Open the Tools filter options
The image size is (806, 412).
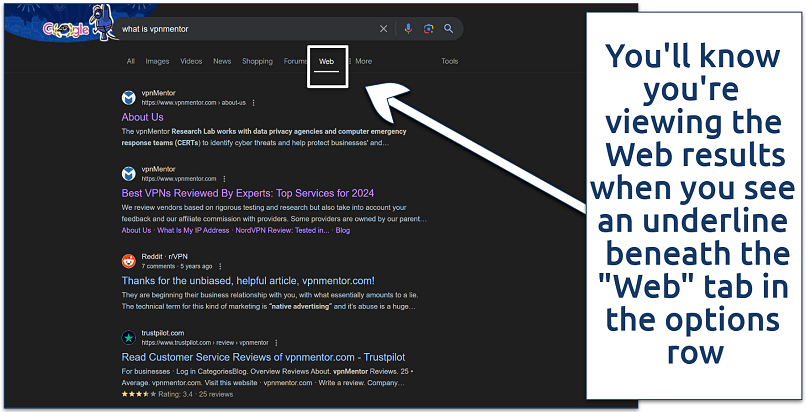[450, 61]
